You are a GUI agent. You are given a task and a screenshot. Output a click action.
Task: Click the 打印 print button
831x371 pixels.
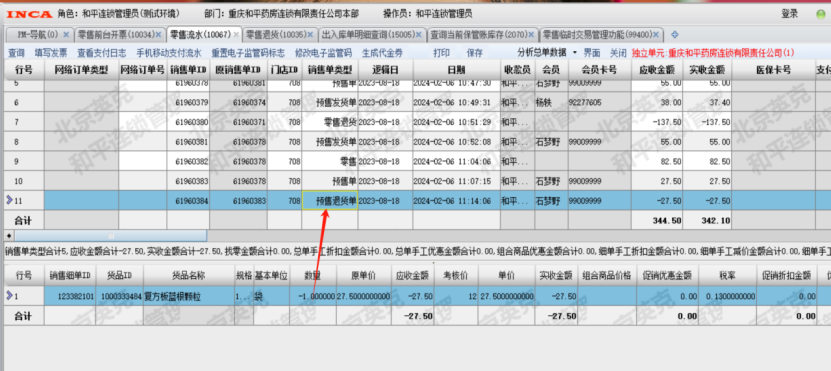441,53
